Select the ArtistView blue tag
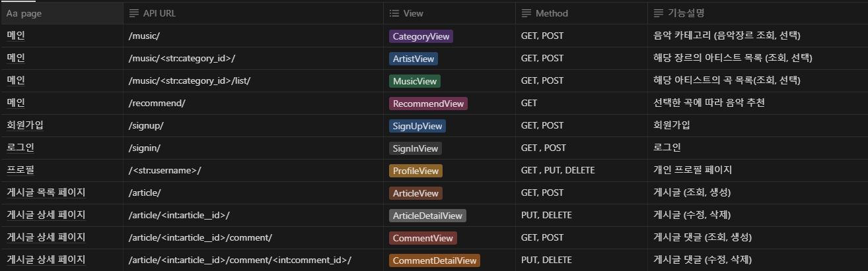 click(413, 59)
